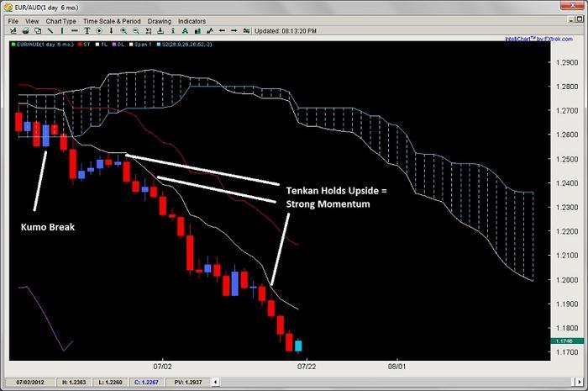Click the down arrow marker tool

112,30
